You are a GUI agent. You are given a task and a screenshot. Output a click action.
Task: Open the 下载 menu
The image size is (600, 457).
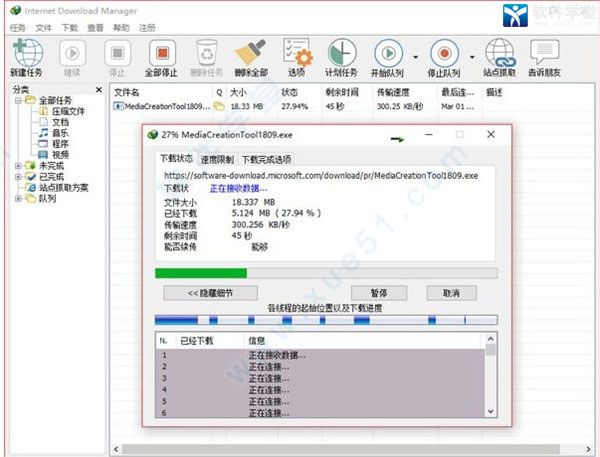coord(70,28)
